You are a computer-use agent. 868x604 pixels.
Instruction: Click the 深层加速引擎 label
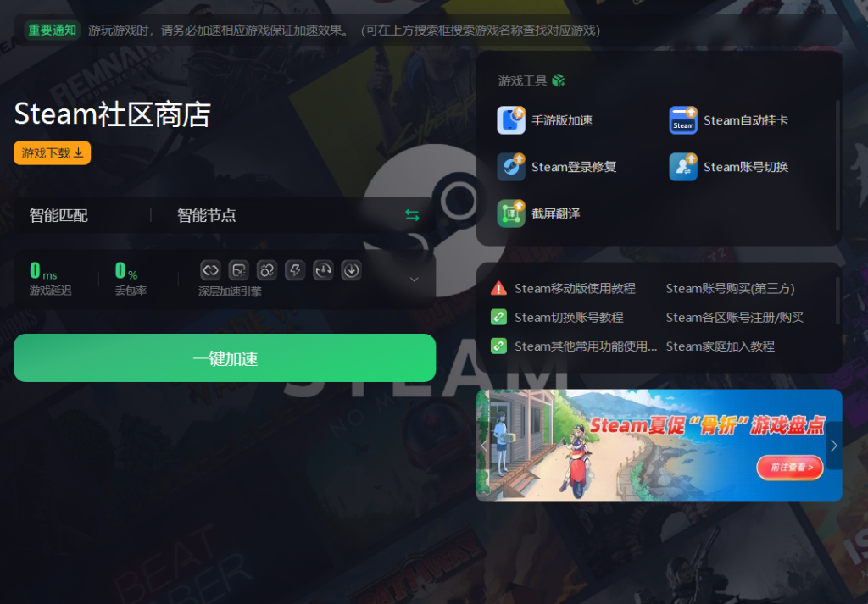pos(230,291)
